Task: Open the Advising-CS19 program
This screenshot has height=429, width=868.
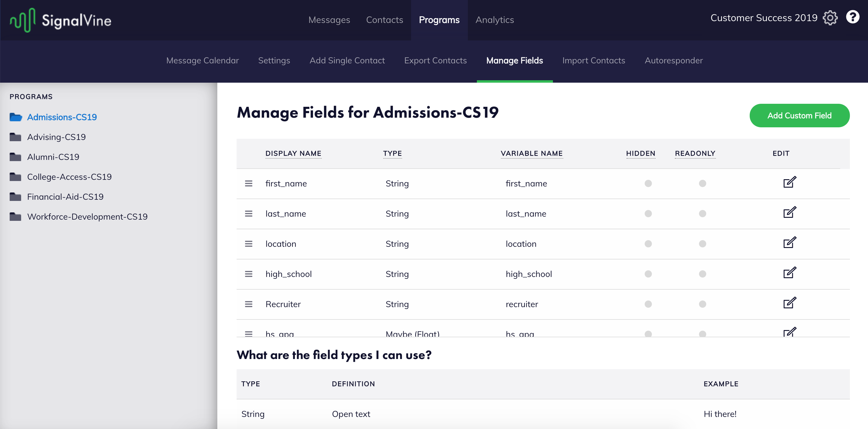Action: point(56,137)
